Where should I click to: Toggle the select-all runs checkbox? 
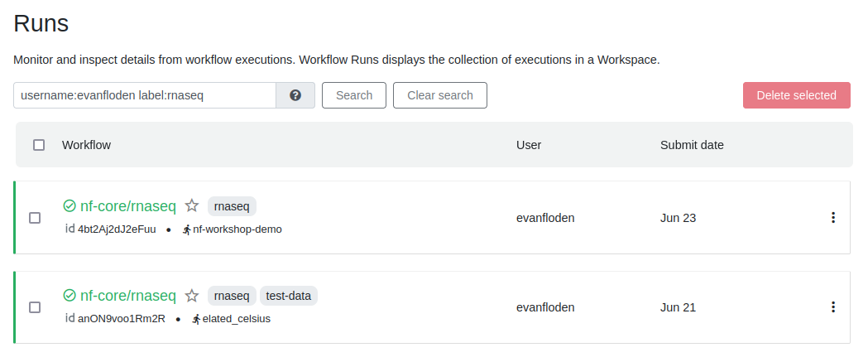tap(39, 145)
